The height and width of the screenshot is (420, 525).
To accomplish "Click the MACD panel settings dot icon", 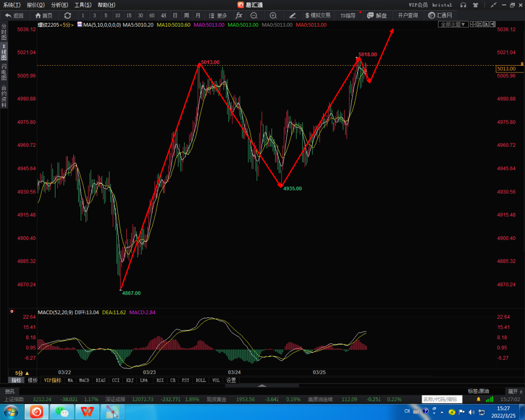I will point(12,312).
